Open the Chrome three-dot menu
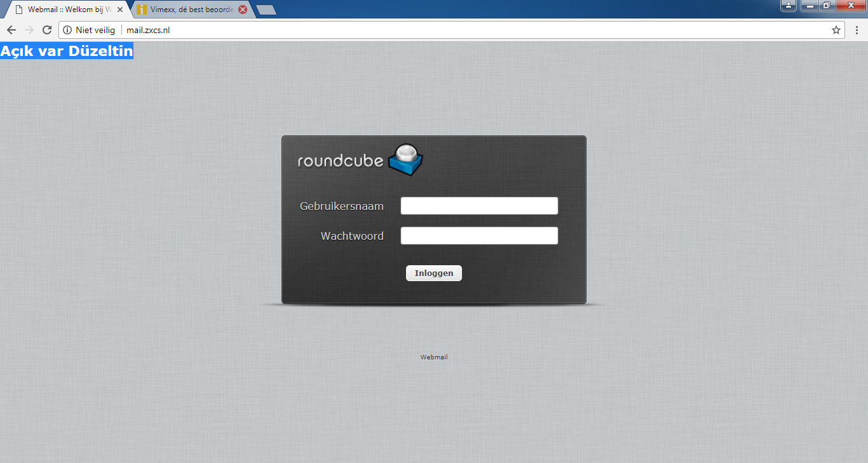Image resolution: width=868 pixels, height=463 pixels. point(857,30)
